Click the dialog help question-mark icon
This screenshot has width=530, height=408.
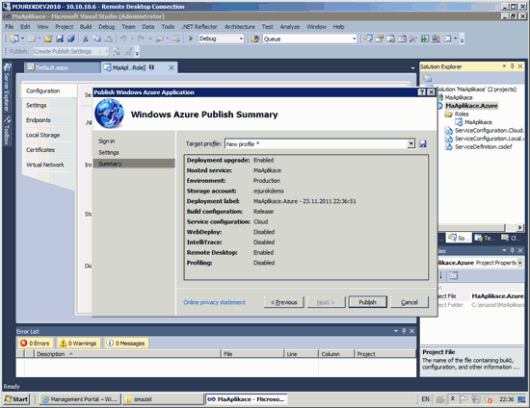pos(421,92)
